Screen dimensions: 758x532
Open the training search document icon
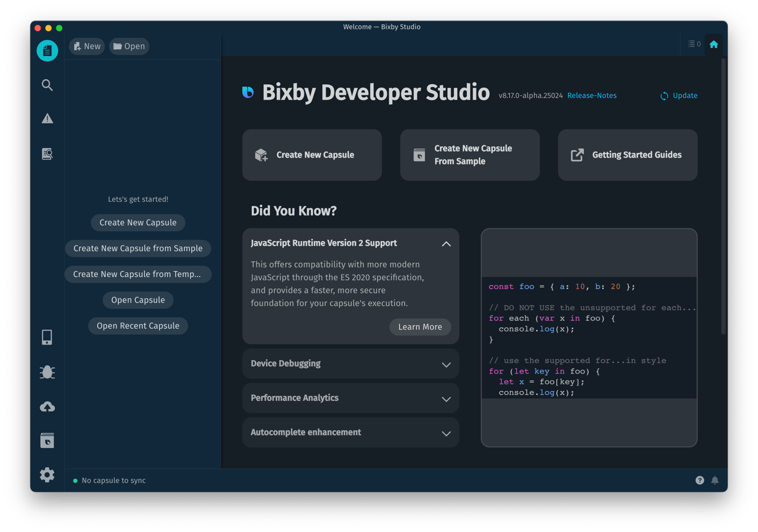coord(47,154)
